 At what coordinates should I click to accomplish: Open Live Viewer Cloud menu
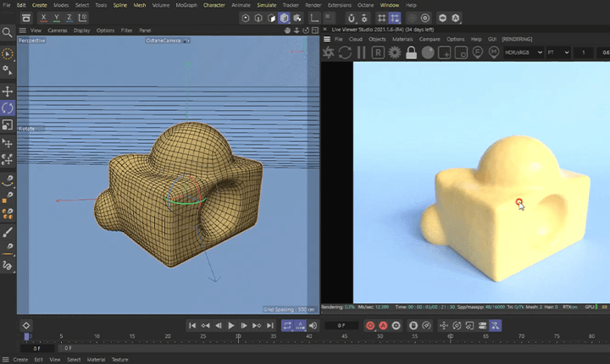pos(356,39)
